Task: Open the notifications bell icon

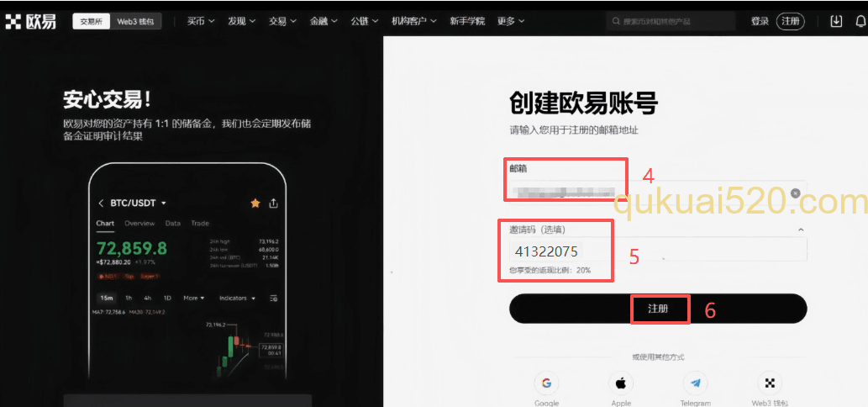Action: click(x=861, y=21)
